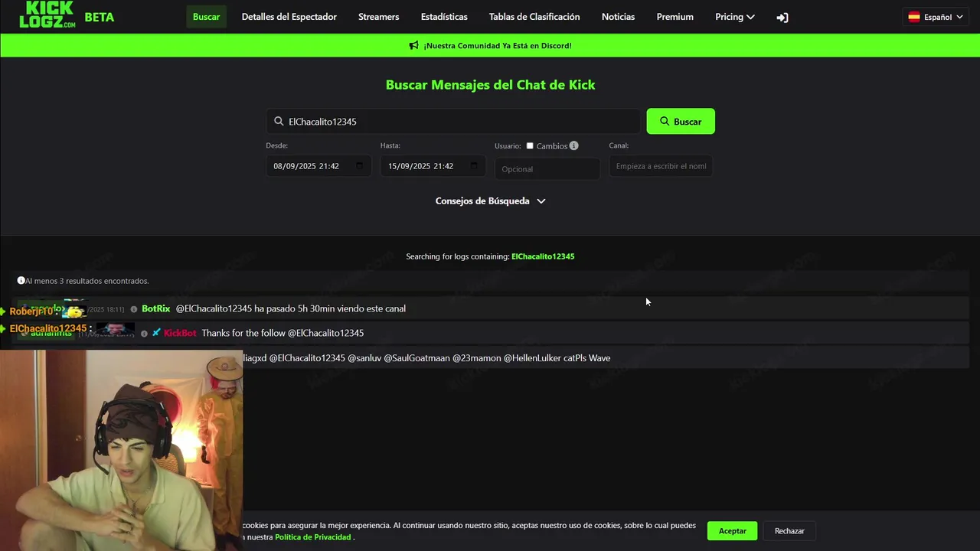Open Noticias page
This screenshot has width=980, height=551.
pyautogui.click(x=618, y=17)
